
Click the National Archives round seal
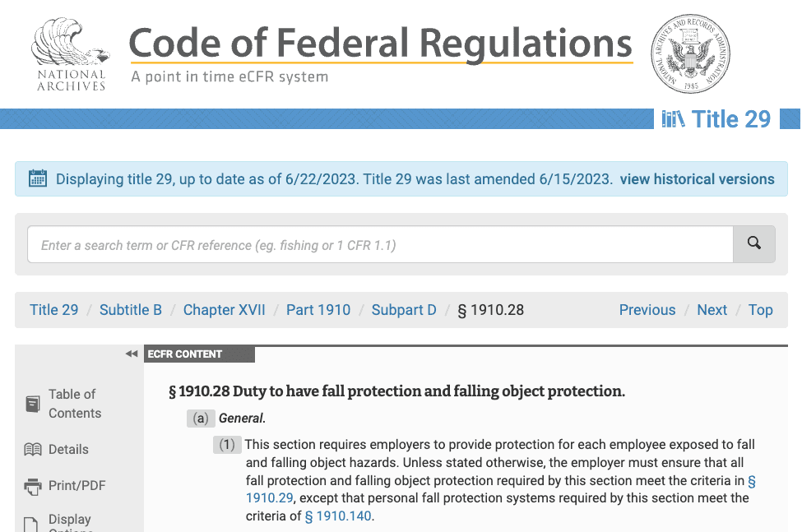coord(690,53)
